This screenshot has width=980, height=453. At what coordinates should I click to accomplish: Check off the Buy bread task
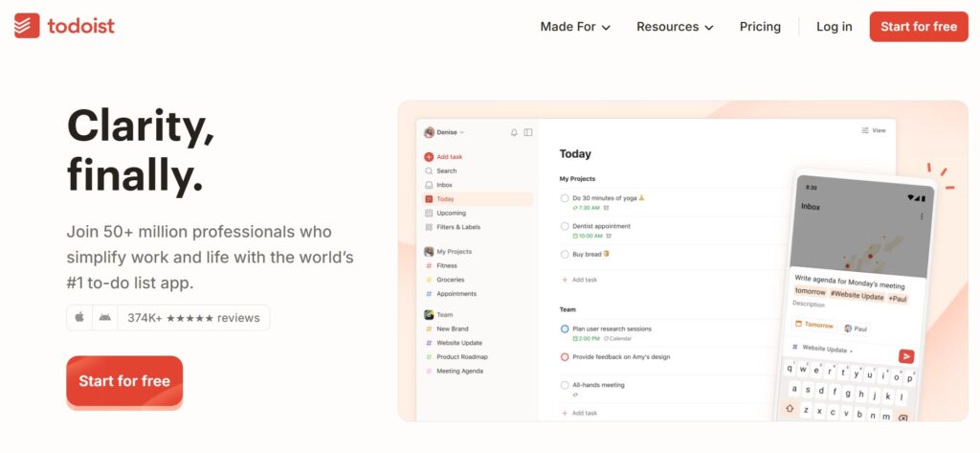pos(565,255)
